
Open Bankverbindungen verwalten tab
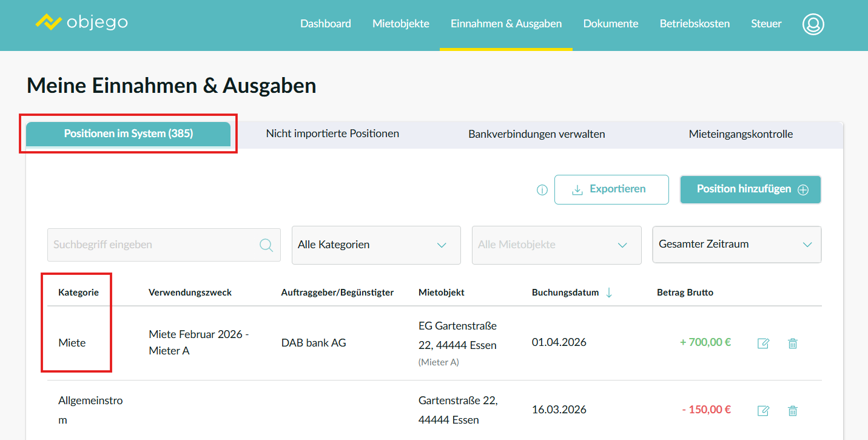coord(537,134)
